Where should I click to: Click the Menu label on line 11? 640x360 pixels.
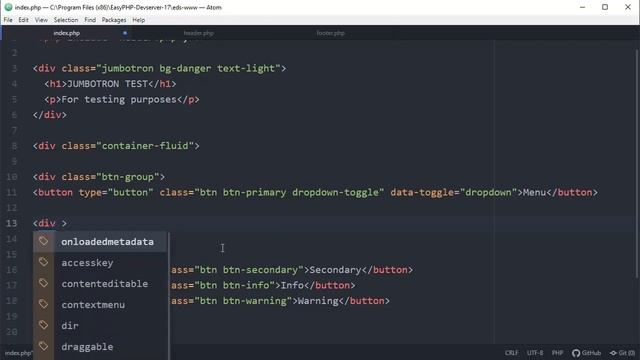(x=534, y=192)
